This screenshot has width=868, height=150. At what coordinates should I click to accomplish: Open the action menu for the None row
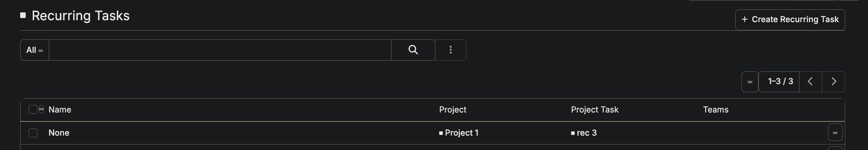pyautogui.click(x=835, y=132)
